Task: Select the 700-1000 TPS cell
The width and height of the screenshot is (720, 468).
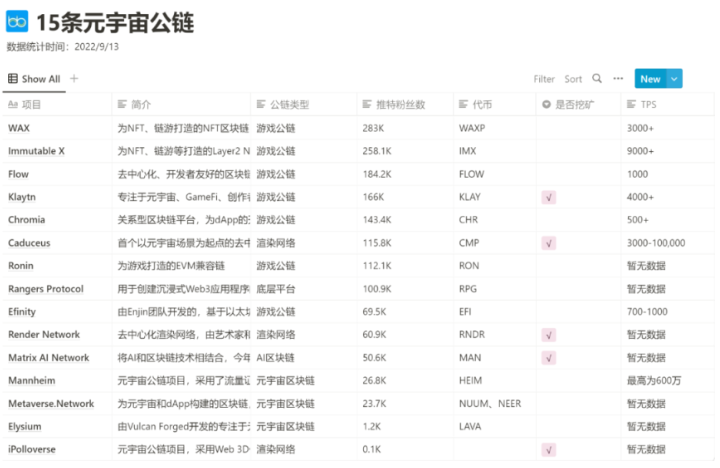Action: coord(668,312)
